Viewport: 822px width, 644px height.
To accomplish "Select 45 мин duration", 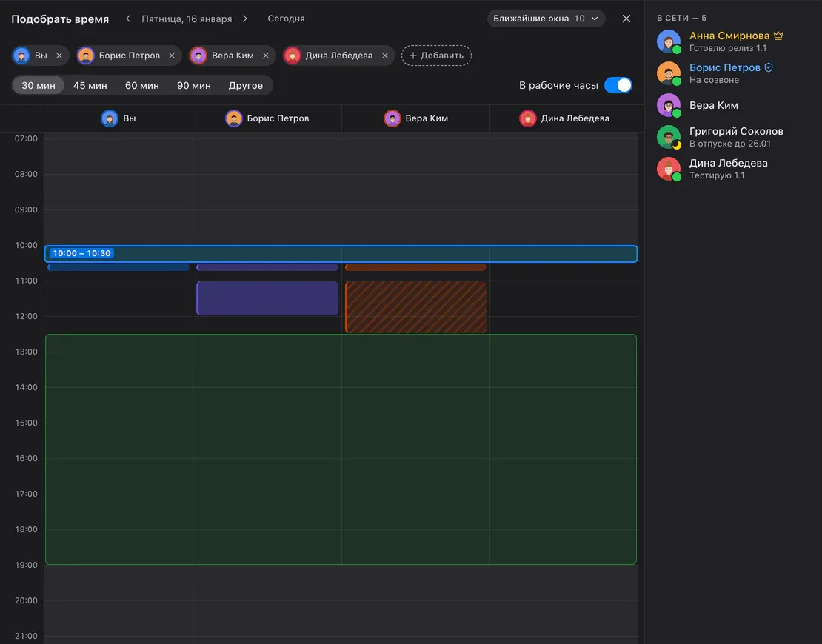I will click(x=90, y=85).
